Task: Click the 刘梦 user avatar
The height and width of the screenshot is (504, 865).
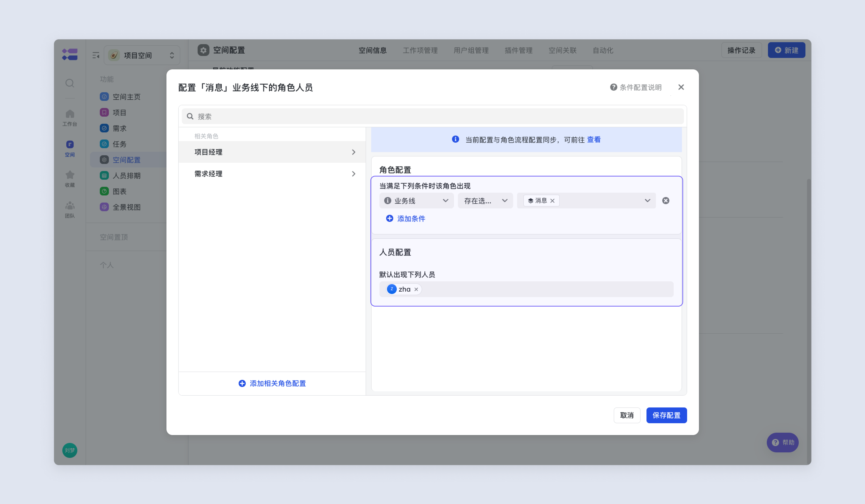Action: click(x=70, y=450)
